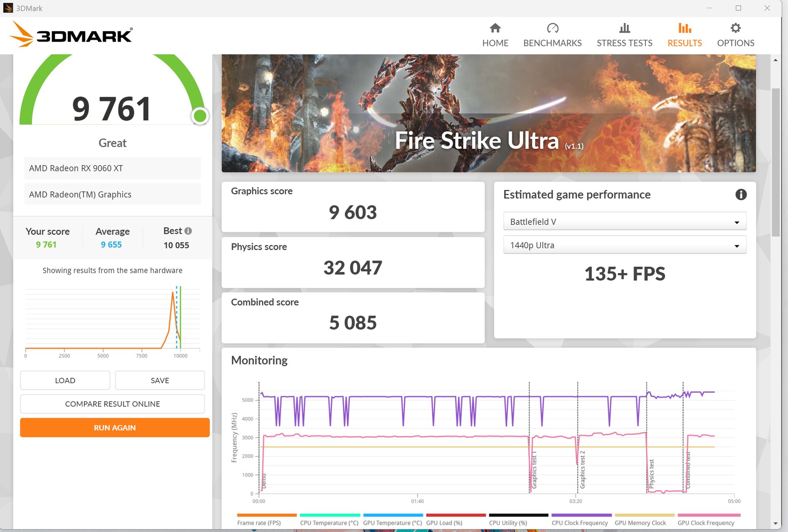
Task: Click the Physics test marker in chart
Action: pos(651,474)
